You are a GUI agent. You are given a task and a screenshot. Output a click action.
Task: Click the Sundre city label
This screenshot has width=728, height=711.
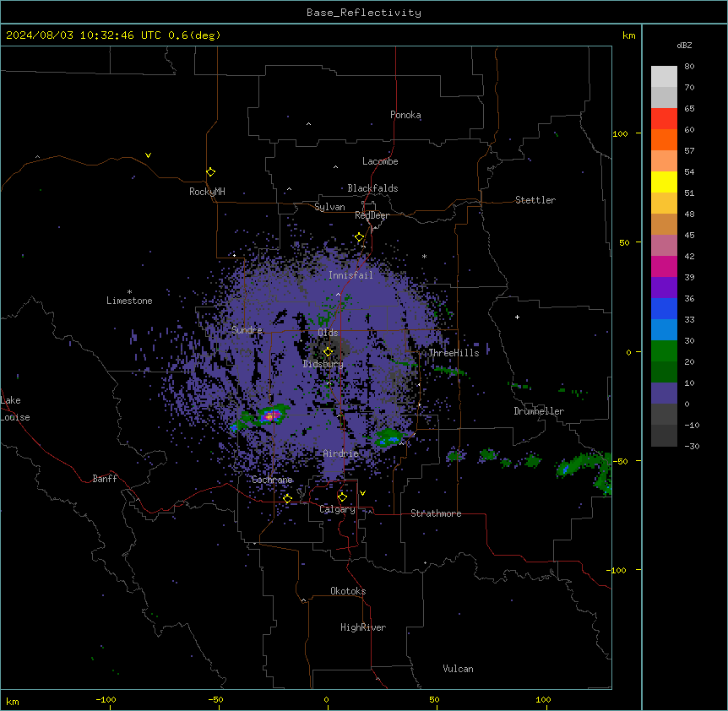pyautogui.click(x=247, y=330)
